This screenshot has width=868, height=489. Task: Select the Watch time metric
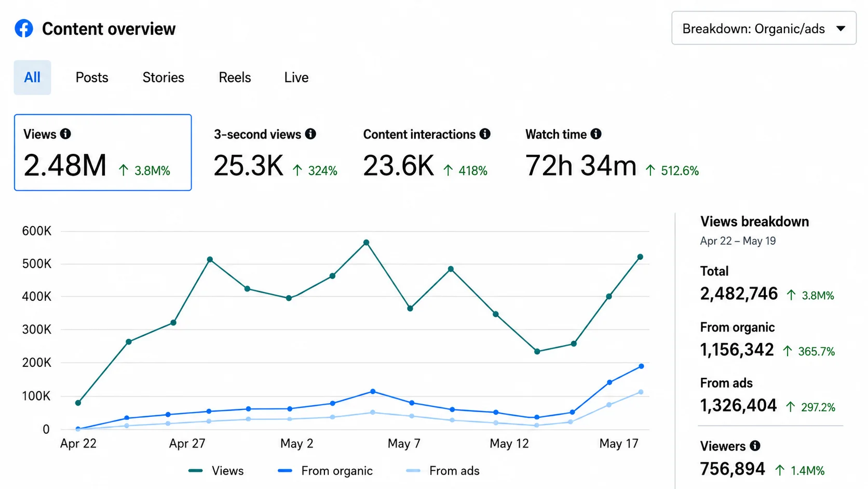[x=612, y=153]
